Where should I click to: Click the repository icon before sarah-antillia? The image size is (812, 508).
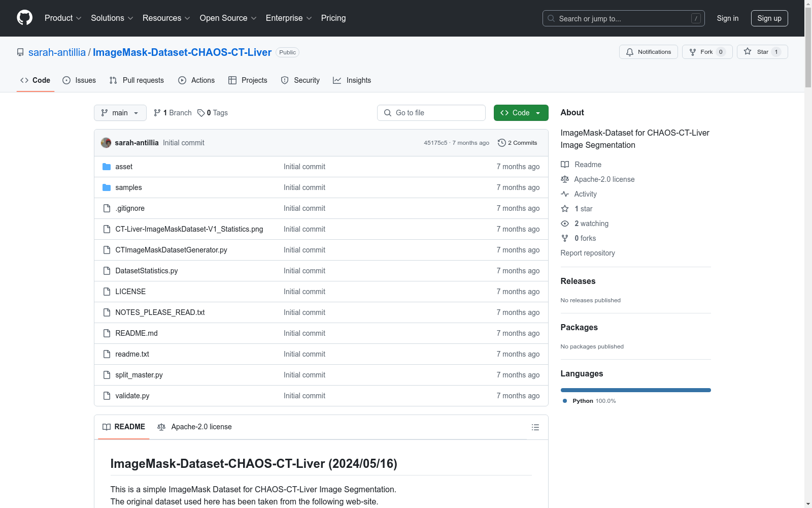(20, 52)
